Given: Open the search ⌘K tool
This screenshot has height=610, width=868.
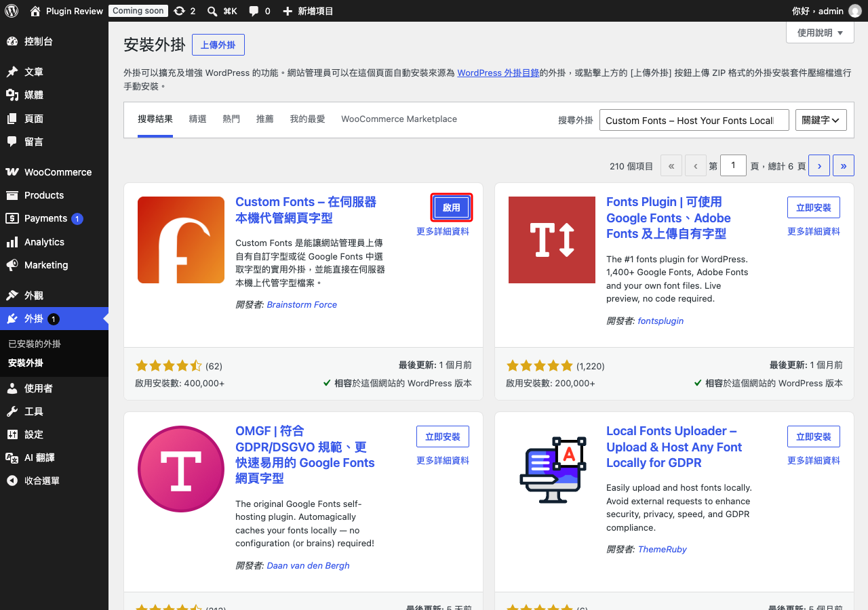Looking at the screenshot, I should (222, 11).
